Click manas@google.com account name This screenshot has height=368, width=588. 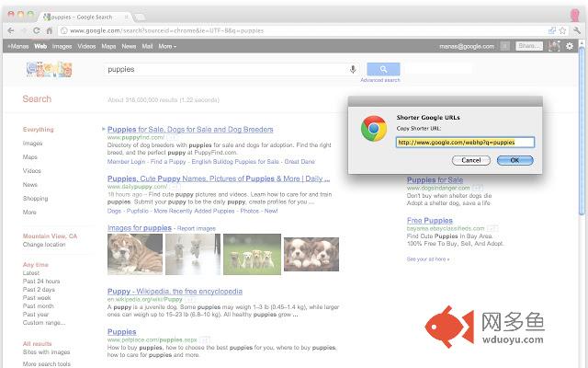click(467, 47)
